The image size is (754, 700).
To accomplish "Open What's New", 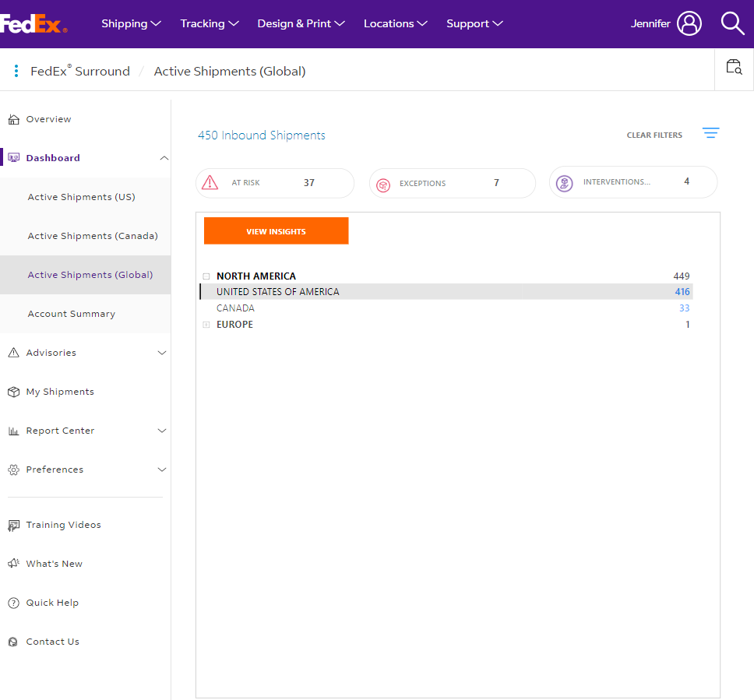I will (x=55, y=564).
